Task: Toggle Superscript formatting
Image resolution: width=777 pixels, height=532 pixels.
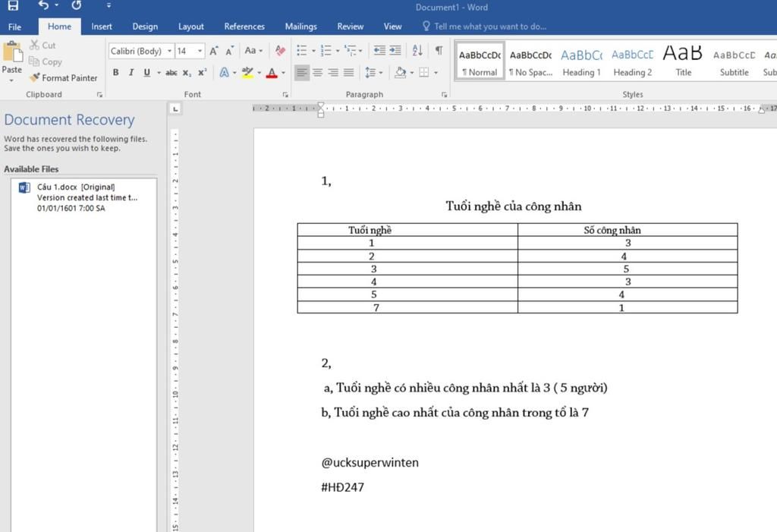Action: coord(202,73)
